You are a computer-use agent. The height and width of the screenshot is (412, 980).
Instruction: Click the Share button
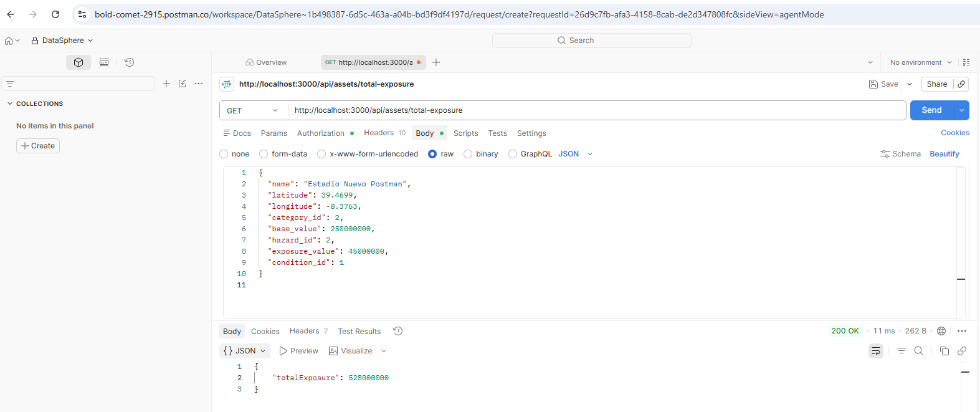(937, 84)
